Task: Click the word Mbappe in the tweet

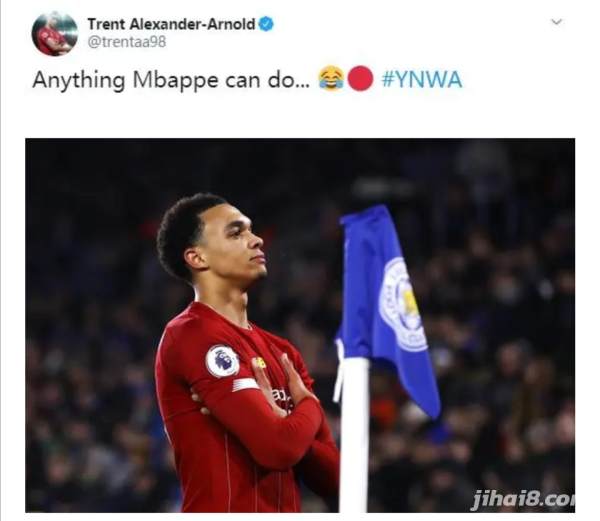Action: [176, 81]
